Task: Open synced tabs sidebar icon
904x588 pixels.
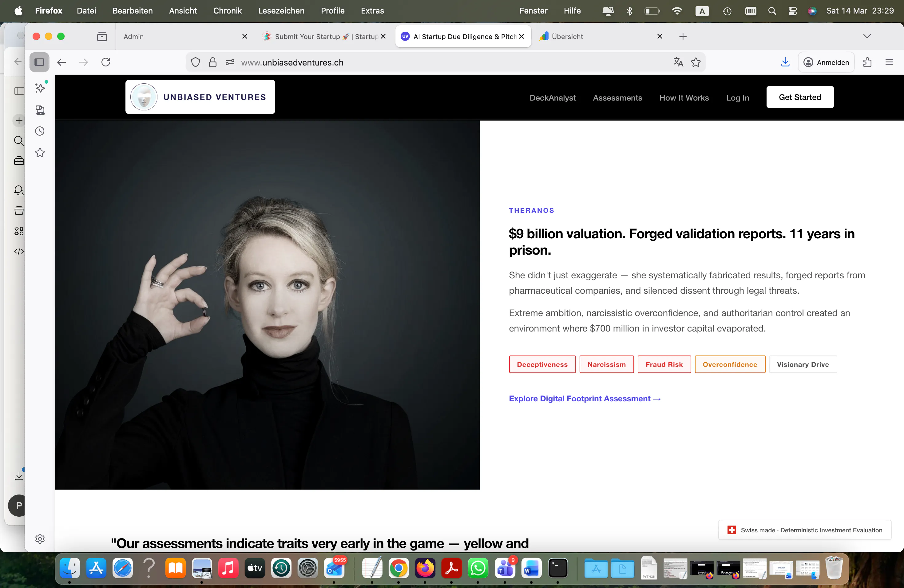Action: 40,110
